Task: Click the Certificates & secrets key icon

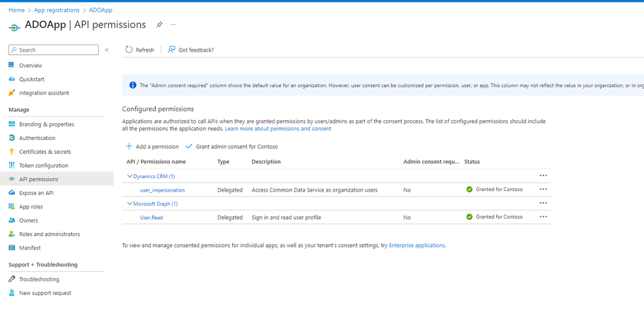Action: pos(12,152)
